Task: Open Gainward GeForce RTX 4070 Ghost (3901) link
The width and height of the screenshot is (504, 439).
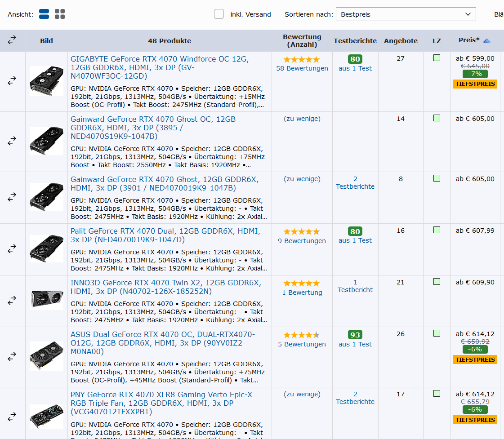Action: [165, 183]
